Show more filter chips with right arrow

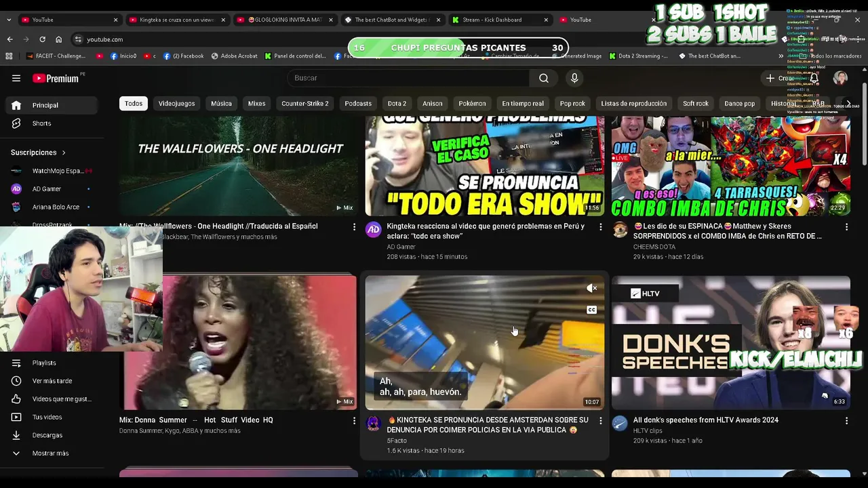848,104
